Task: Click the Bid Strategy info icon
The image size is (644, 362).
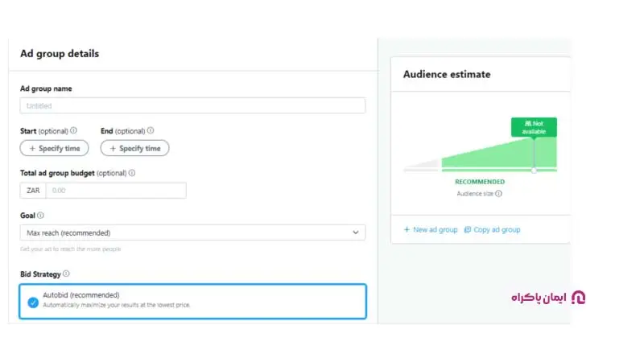Action: tap(66, 274)
